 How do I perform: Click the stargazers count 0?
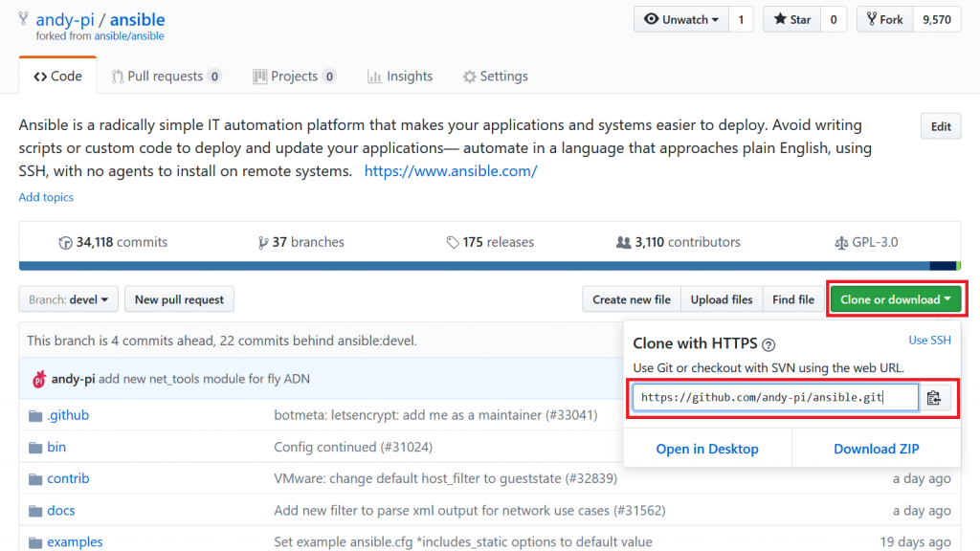[x=834, y=19]
